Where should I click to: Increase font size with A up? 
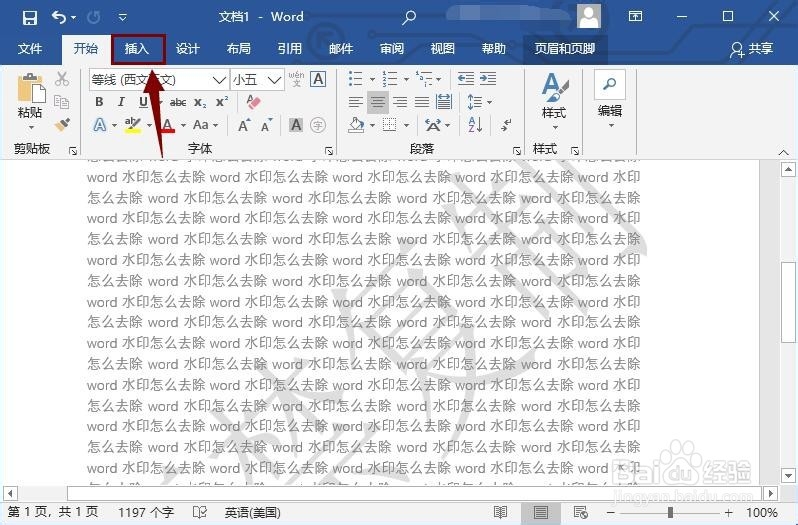coord(244,125)
